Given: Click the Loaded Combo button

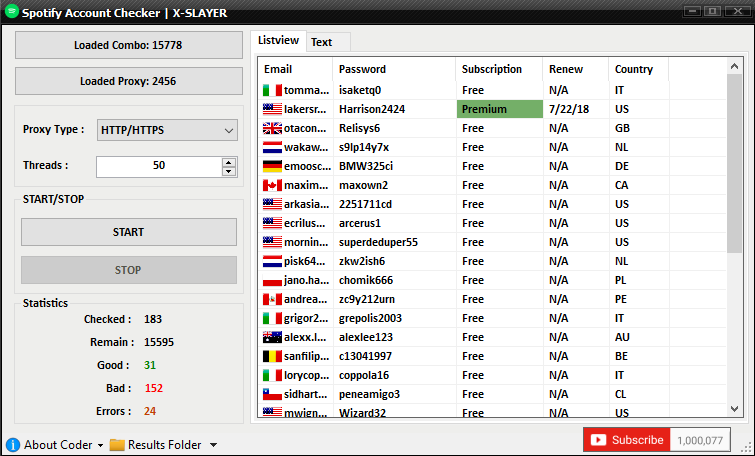Looking at the screenshot, I should coord(129,45).
